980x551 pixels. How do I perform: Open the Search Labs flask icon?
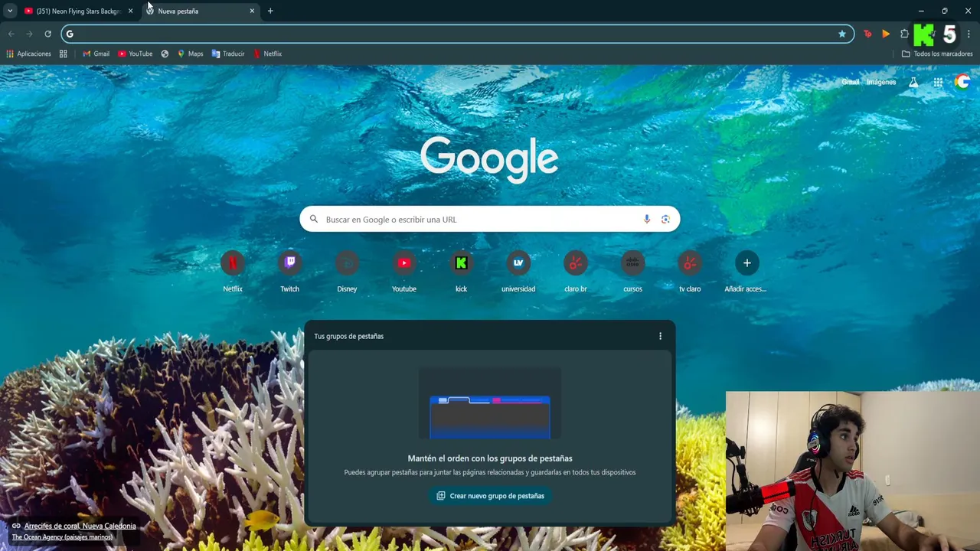click(x=913, y=82)
